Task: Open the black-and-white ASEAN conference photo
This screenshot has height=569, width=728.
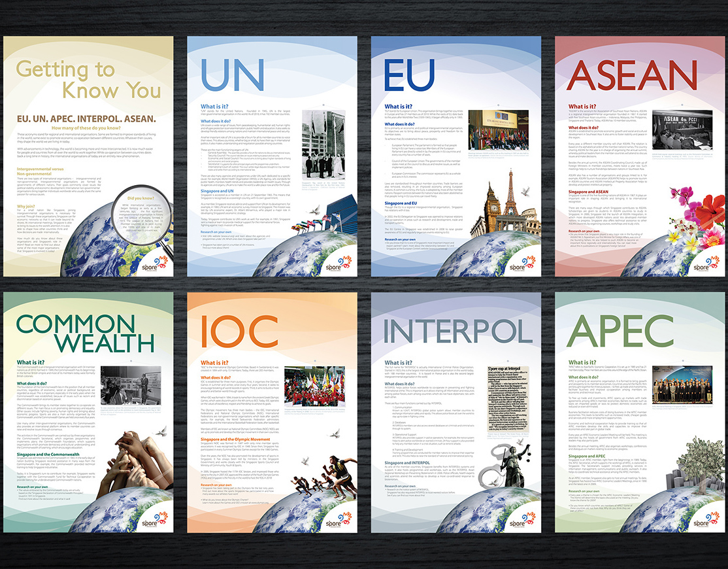Action: click(x=682, y=131)
